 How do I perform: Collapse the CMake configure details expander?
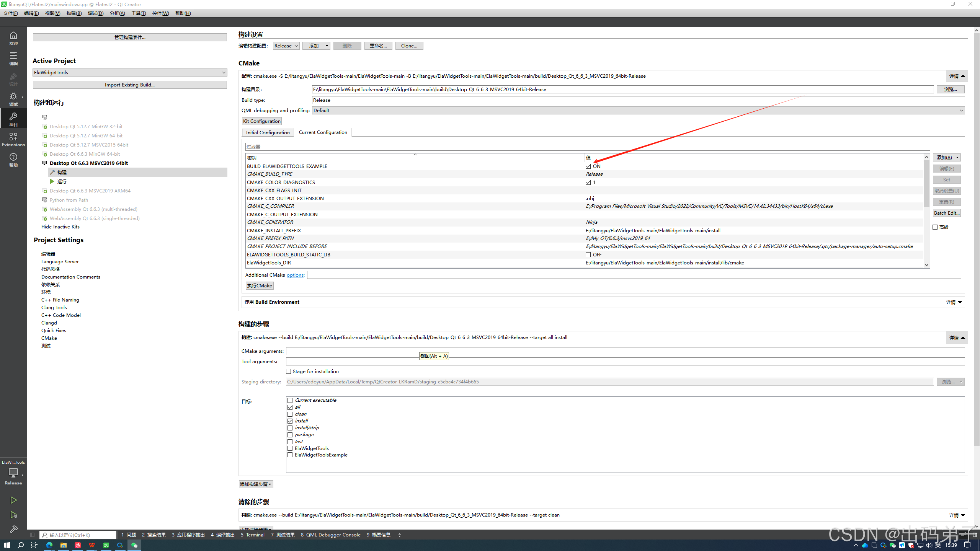pos(957,76)
